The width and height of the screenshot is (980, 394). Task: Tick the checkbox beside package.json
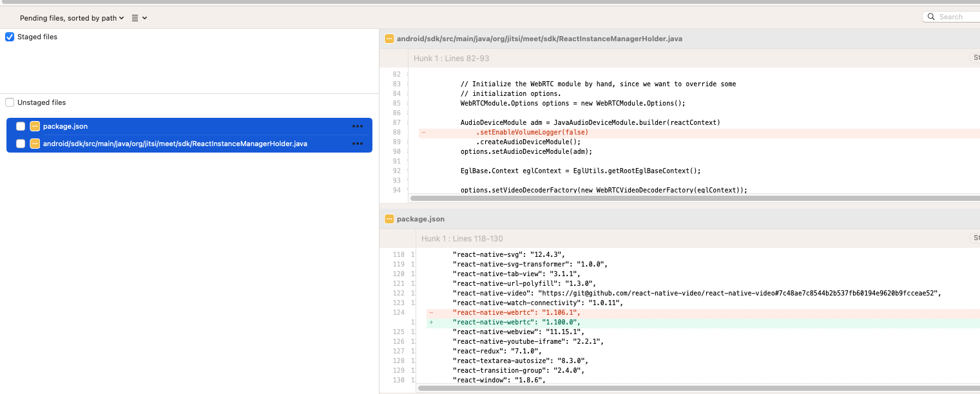pyautogui.click(x=21, y=126)
